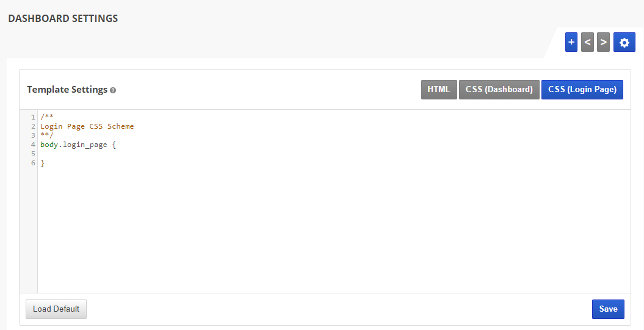Image resolution: width=644 pixels, height=330 pixels.
Task: Click the '**/' comment end on line 3
Action: coord(47,136)
